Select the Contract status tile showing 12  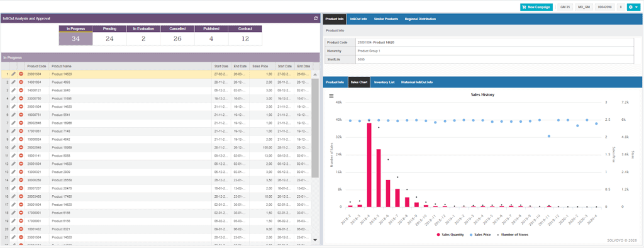[x=245, y=35]
